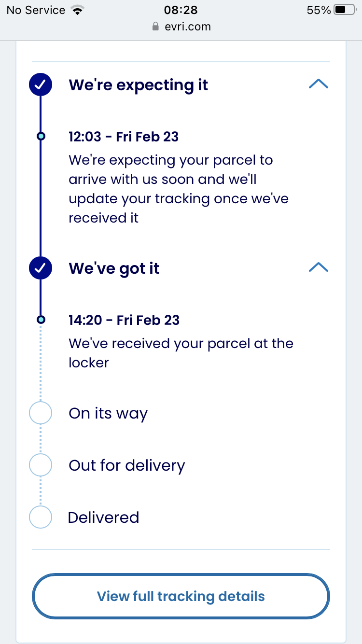Tap the evri.com address bar
362x644 pixels.
pyautogui.click(x=181, y=27)
